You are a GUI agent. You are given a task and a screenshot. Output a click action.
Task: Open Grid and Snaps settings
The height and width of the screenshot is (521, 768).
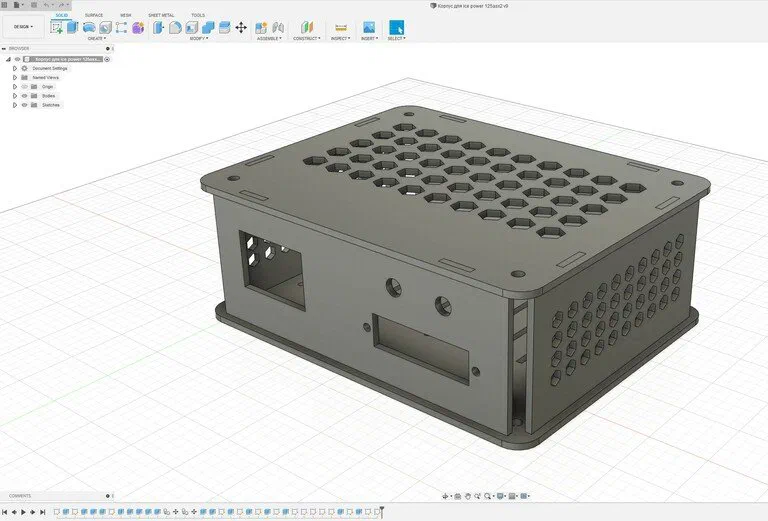[x=513, y=496]
